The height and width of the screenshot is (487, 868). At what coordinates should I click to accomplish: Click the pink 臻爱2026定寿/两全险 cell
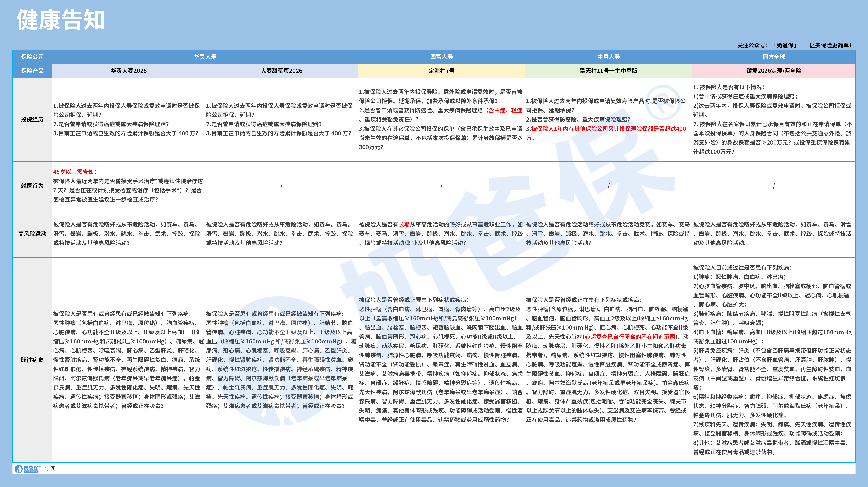[x=774, y=70]
